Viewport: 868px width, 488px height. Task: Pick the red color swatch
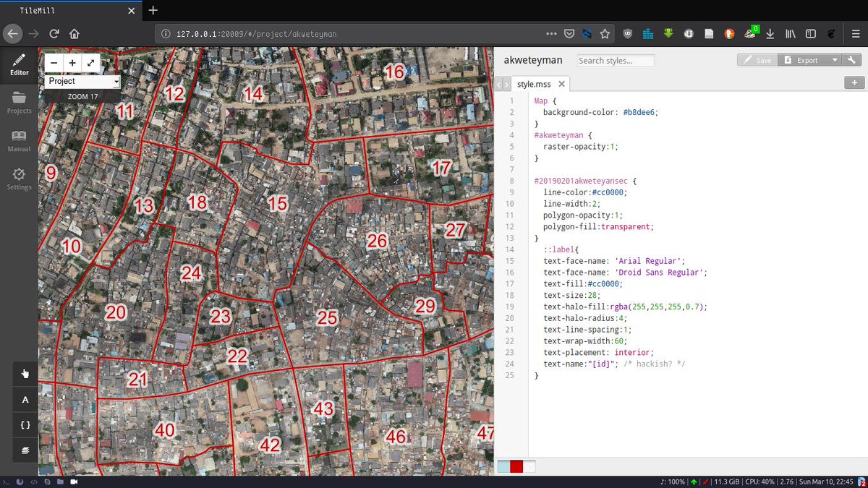pos(516,466)
